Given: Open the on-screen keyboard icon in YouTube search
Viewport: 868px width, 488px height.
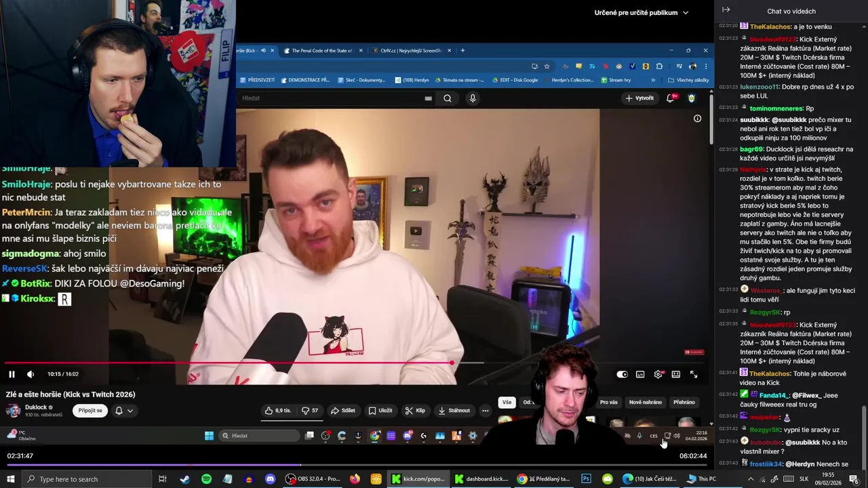Looking at the screenshot, I should click(428, 98).
